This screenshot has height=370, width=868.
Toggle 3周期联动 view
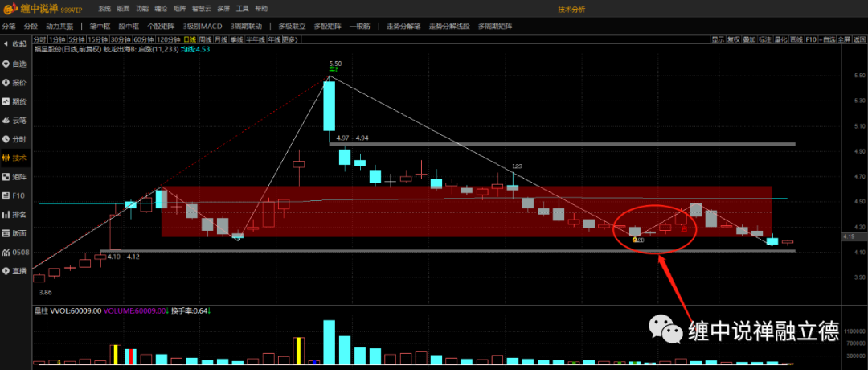point(247,26)
